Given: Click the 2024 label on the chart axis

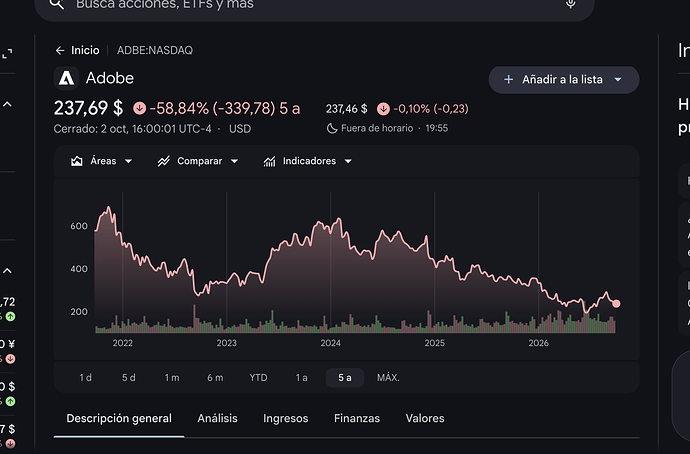Looking at the screenshot, I should pyautogui.click(x=330, y=343).
